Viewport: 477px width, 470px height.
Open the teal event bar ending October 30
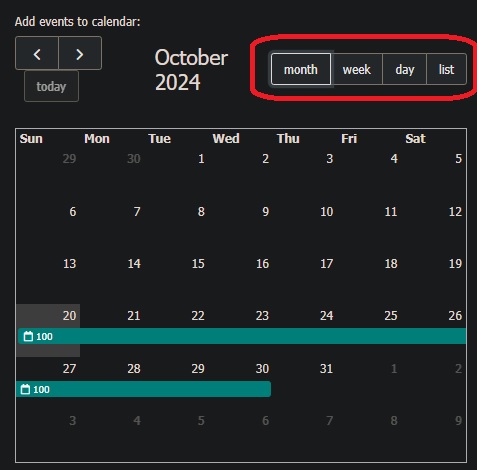coord(143,389)
